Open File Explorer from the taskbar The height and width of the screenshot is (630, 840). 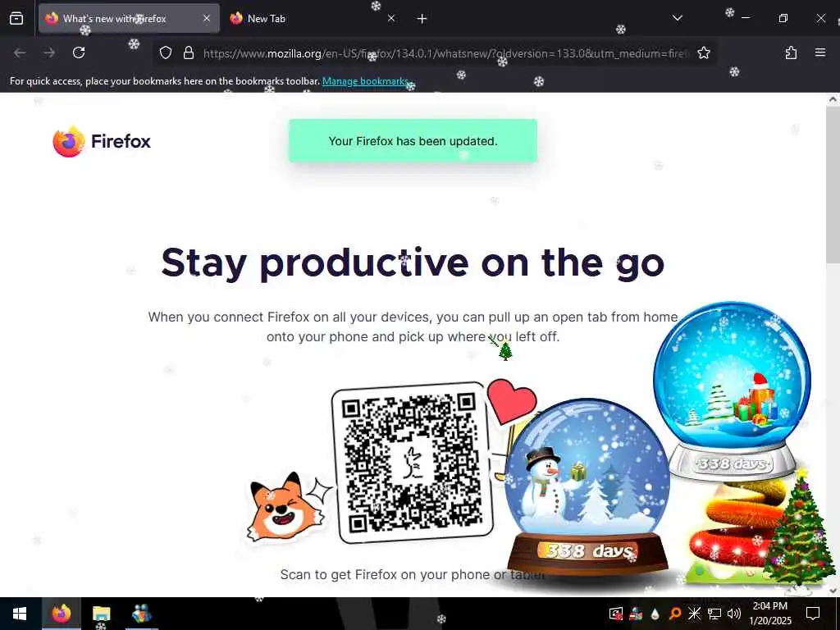[101, 614]
